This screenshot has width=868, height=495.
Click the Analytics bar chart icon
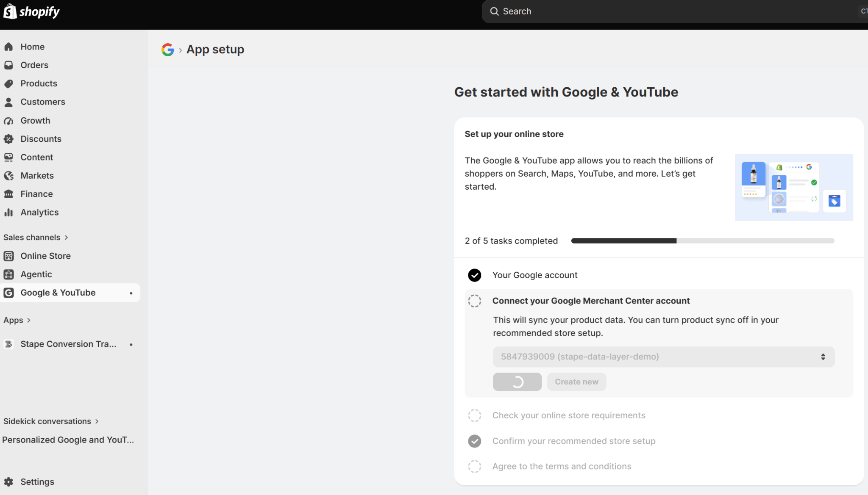click(x=8, y=213)
